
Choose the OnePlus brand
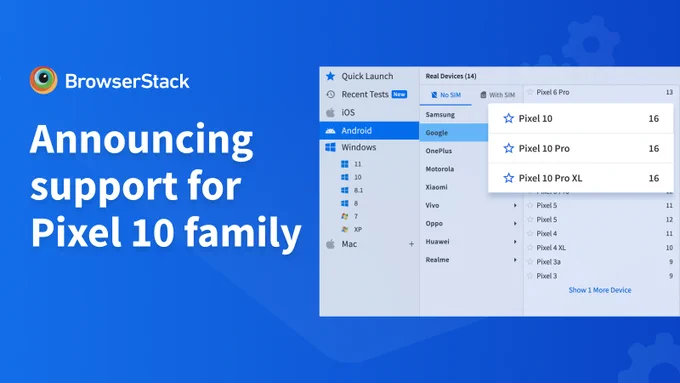(x=438, y=151)
